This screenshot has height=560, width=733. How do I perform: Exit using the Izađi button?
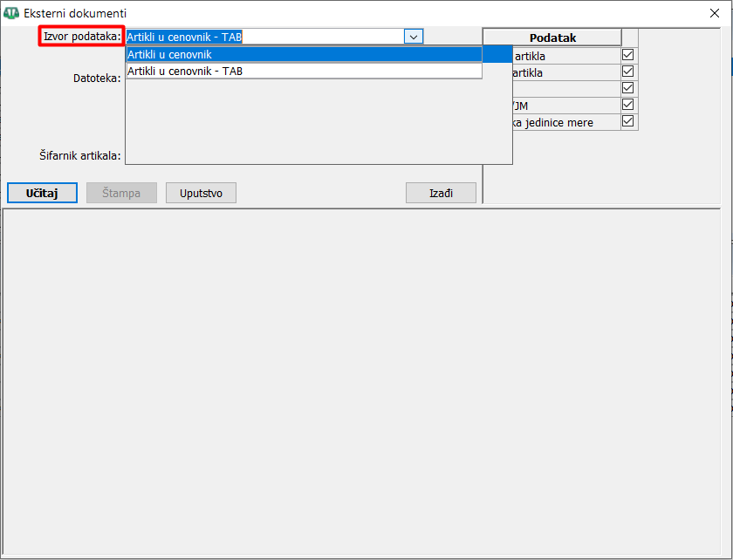[441, 193]
